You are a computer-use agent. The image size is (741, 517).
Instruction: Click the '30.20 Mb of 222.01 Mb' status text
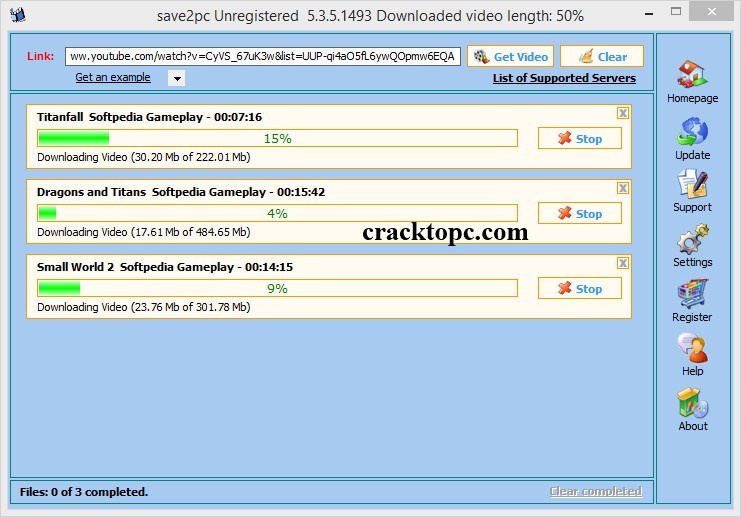pos(191,157)
